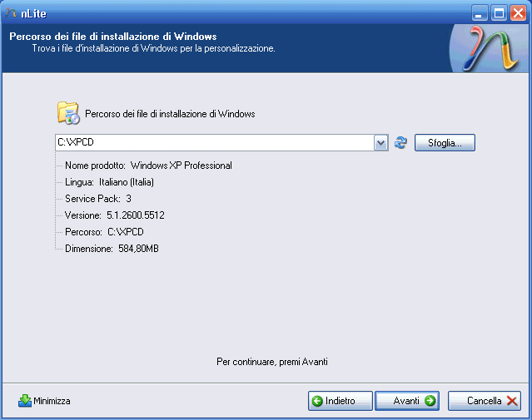Click the nLite title bar app icon
Viewport: 532px width, 420px height.
point(11,13)
